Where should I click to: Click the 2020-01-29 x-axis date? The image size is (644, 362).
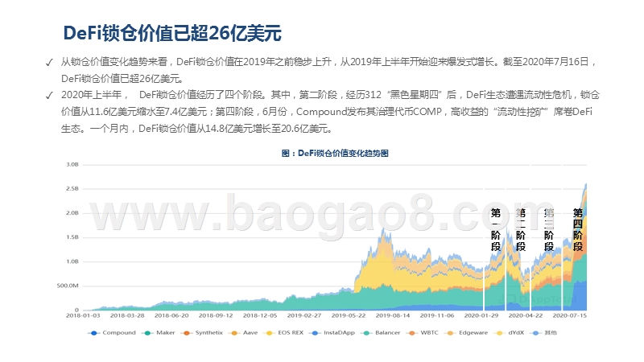click(x=481, y=315)
